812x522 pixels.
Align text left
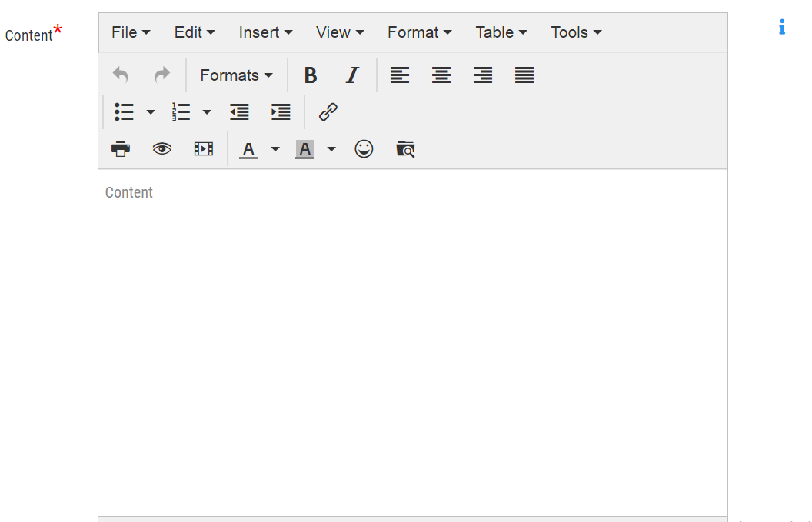400,75
